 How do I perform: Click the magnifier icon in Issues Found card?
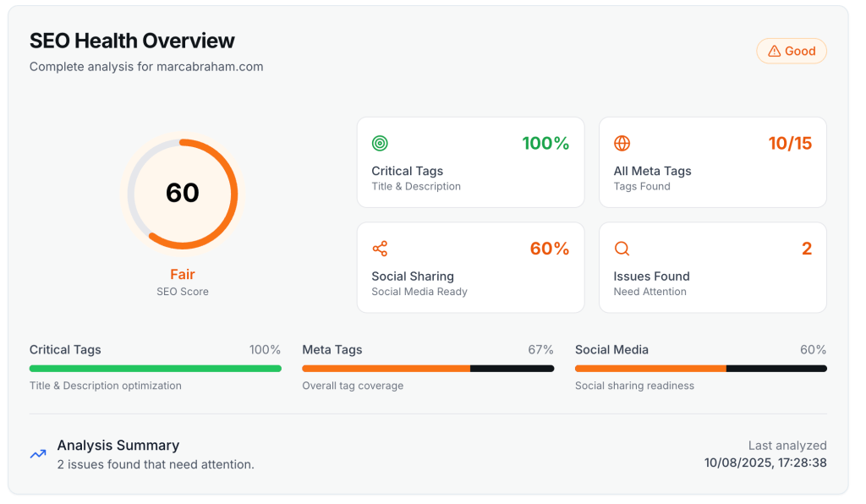[x=622, y=249]
